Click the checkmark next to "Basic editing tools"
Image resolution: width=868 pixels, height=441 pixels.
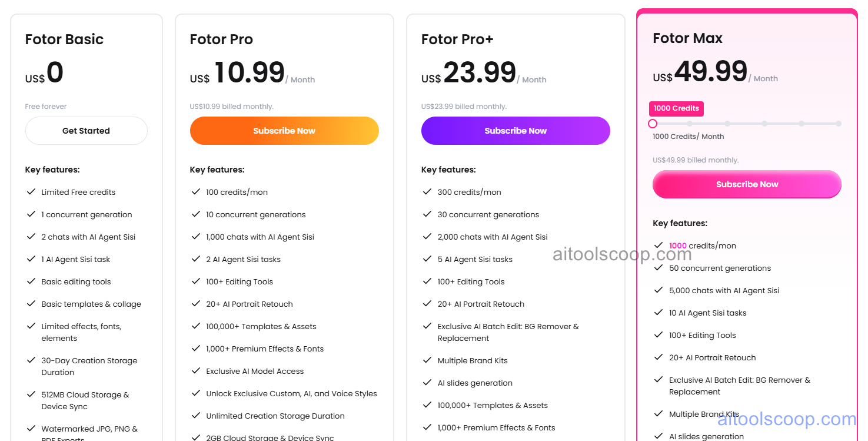[x=31, y=281]
